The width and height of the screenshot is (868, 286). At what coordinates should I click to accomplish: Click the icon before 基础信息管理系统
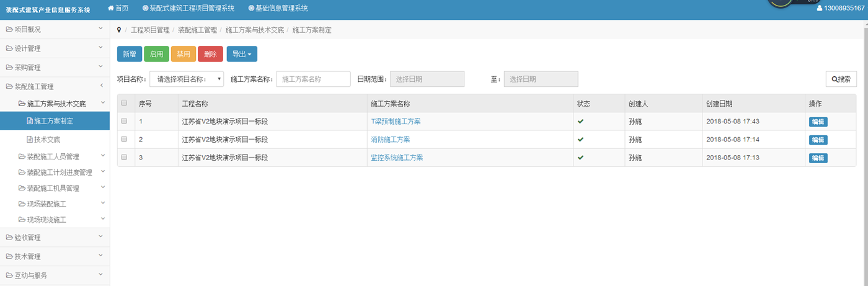tap(251, 9)
